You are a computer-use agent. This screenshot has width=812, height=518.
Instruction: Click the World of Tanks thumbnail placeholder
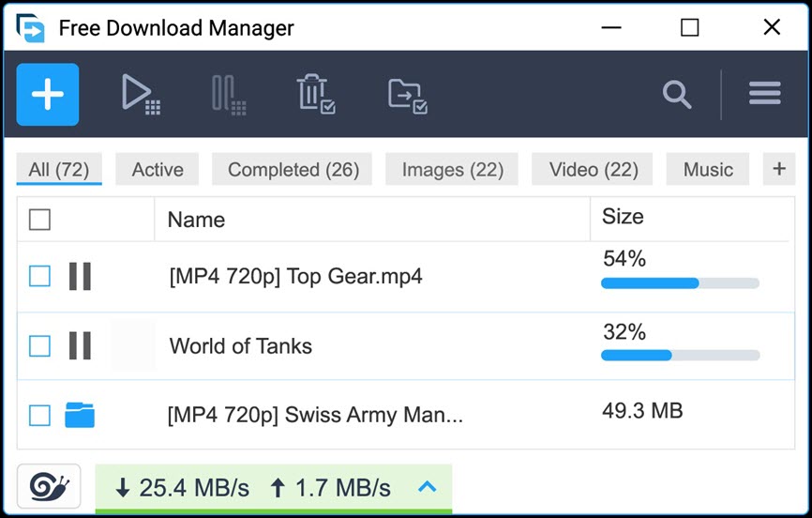pyautogui.click(x=133, y=345)
